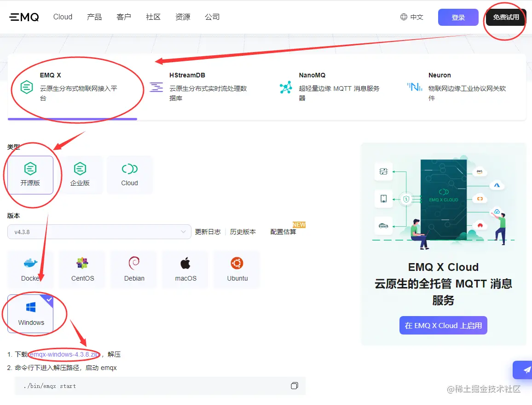Image resolution: width=532 pixels, height=405 pixels.
Task: Select the macOS platform card
Action: [x=185, y=270]
